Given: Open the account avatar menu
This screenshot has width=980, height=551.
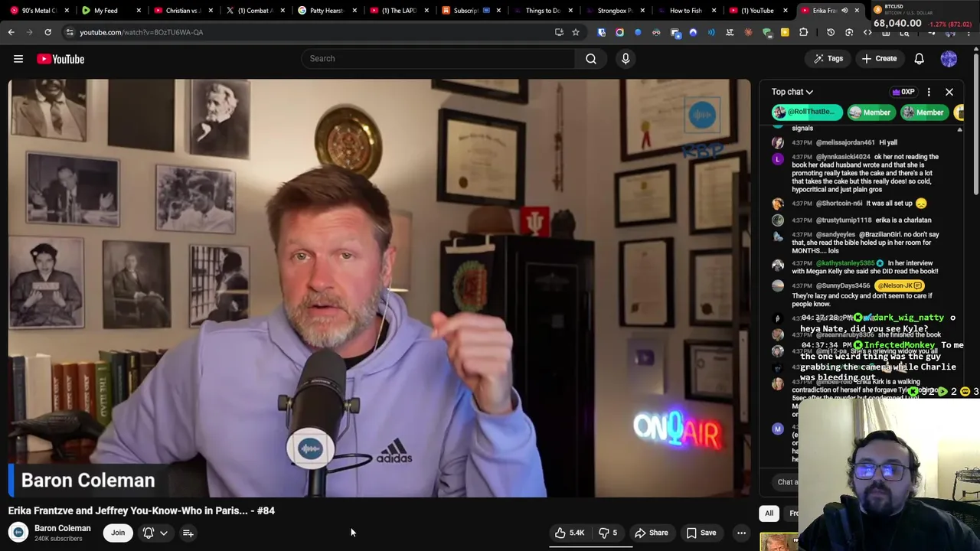Looking at the screenshot, I should (x=949, y=58).
